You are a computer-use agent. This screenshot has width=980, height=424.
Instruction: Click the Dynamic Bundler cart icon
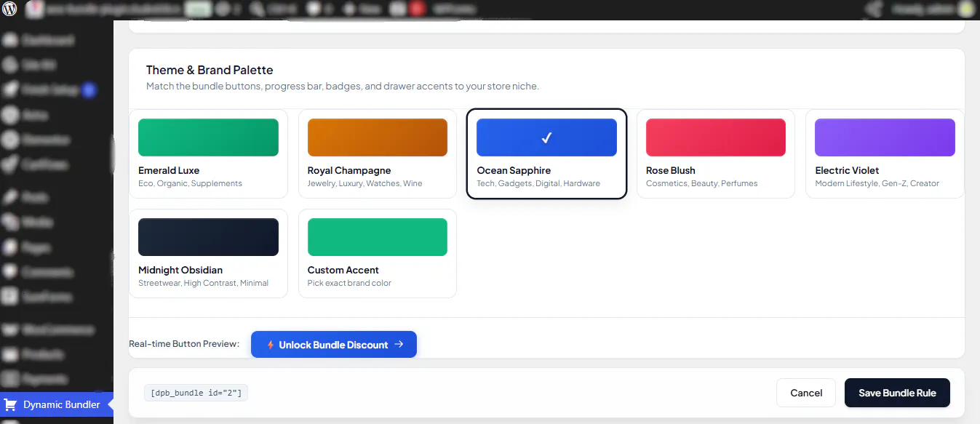(10, 404)
